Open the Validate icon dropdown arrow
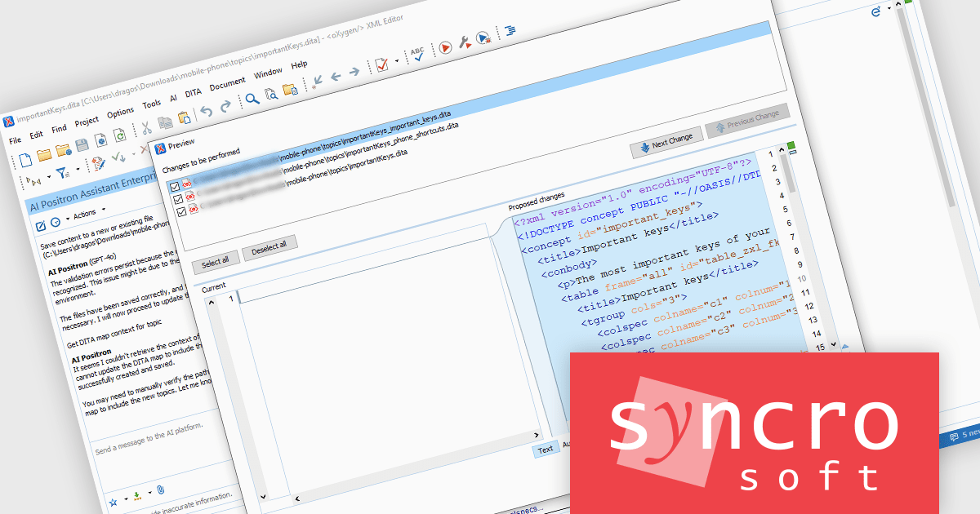This screenshot has width=980, height=514. pyautogui.click(x=397, y=61)
